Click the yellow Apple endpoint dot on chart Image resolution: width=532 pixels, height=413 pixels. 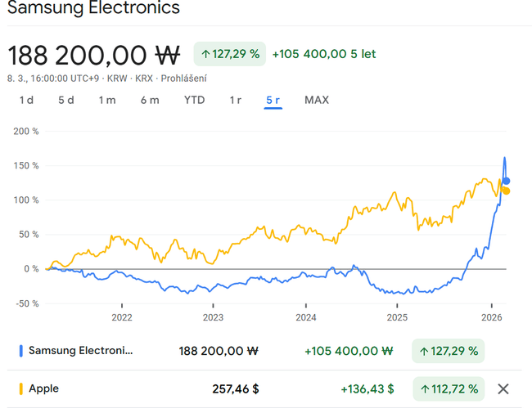click(x=506, y=191)
